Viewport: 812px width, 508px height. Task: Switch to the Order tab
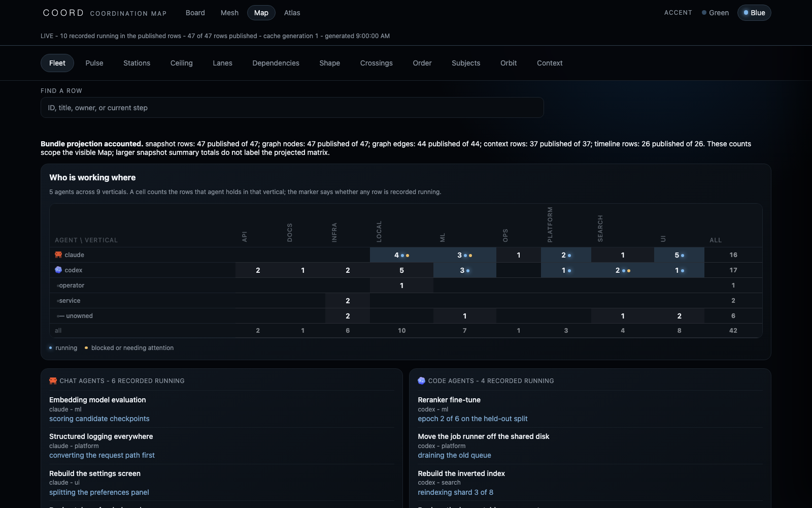pyautogui.click(x=422, y=63)
